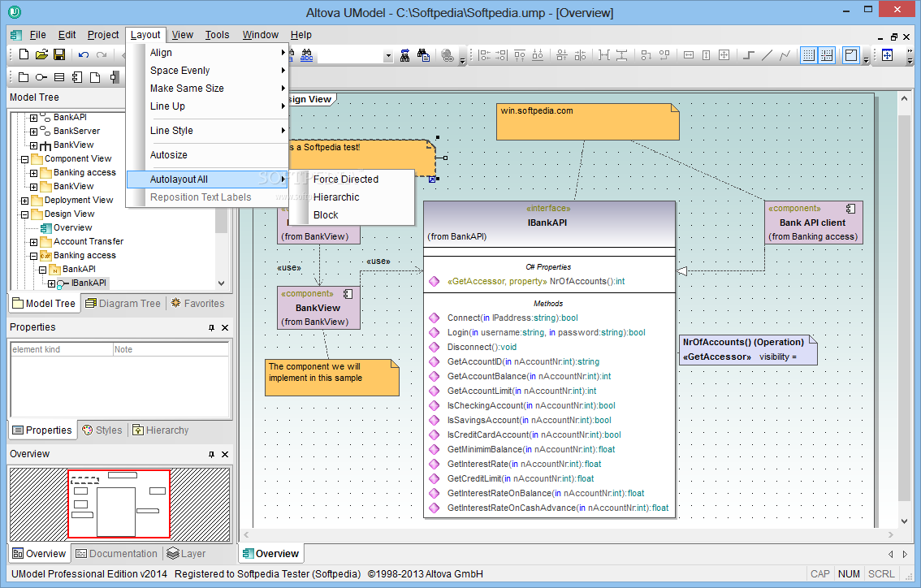This screenshot has width=921, height=588.
Task: Switch to Hierarchy tab
Action: pyautogui.click(x=160, y=430)
